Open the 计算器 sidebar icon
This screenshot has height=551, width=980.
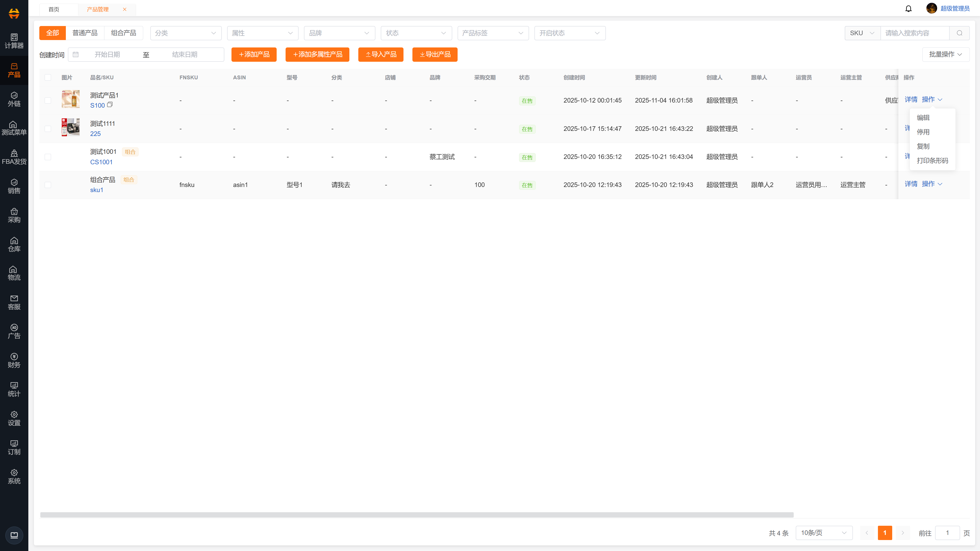[14, 41]
